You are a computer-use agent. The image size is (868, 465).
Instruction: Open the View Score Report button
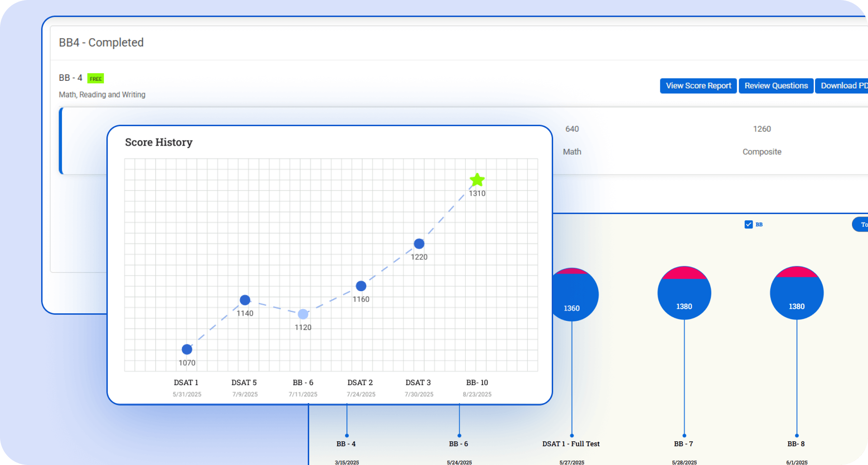[x=698, y=86]
